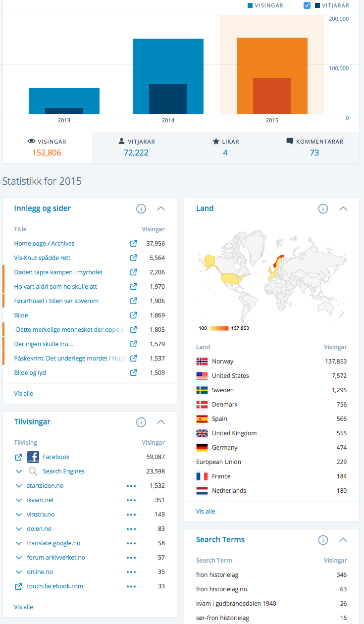
Task: Open external link icon for Home page / Archives
Action: coord(133,244)
